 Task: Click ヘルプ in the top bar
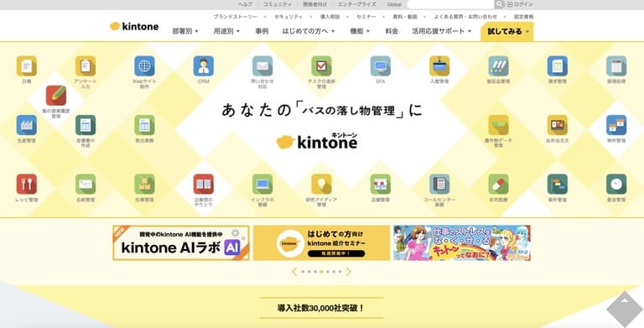[245, 4]
